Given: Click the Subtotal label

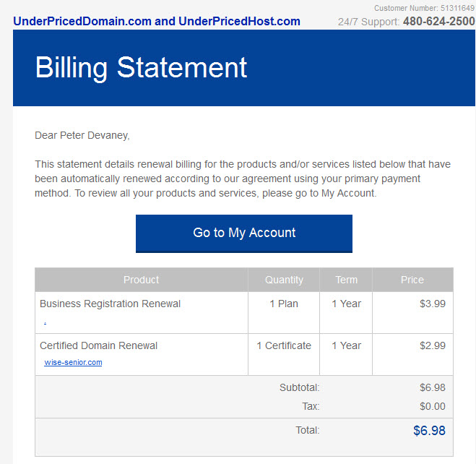Looking at the screenshot, I should 299,387.
